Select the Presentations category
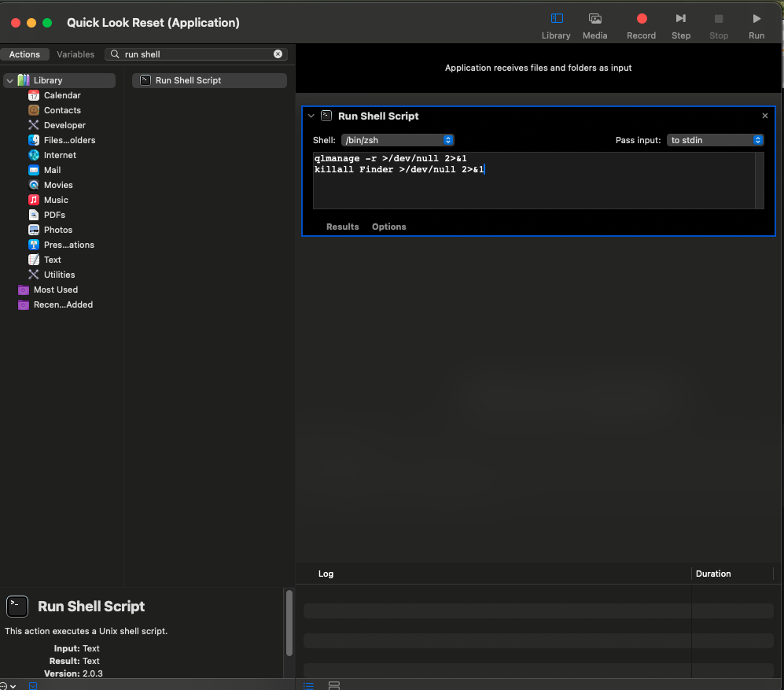 point(69,245)
